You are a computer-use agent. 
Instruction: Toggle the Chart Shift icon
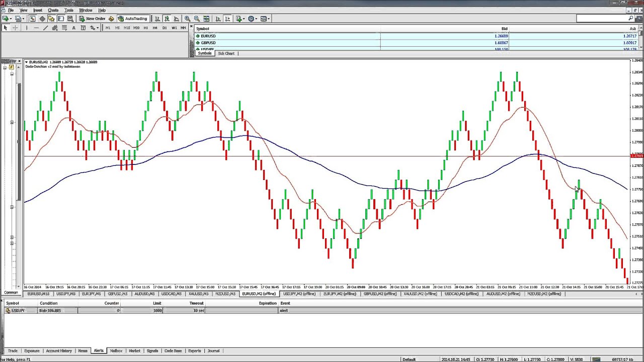tap(227, 19)
